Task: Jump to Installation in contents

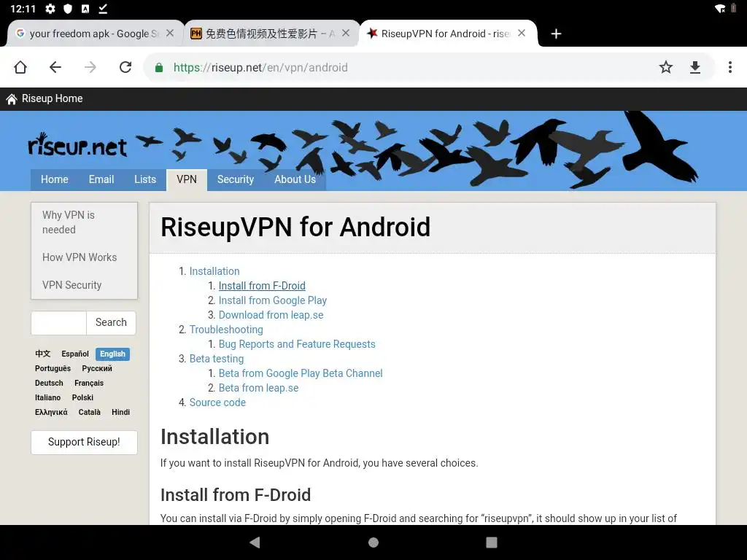Action: [214, 271]
